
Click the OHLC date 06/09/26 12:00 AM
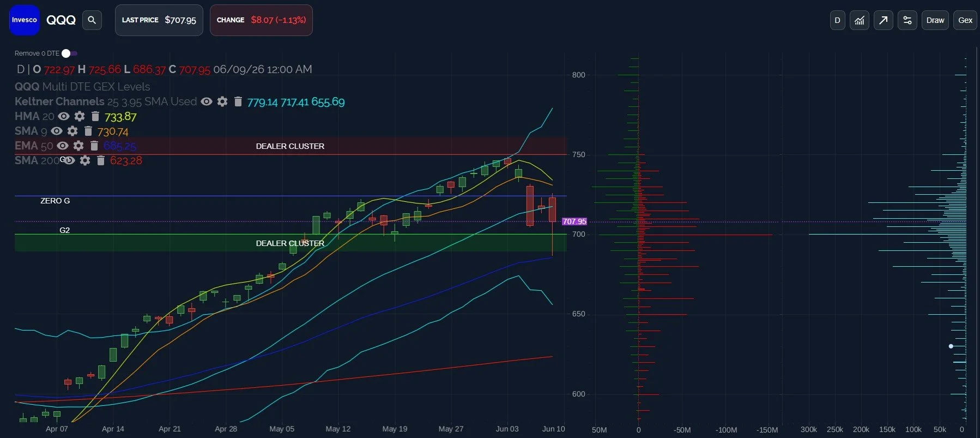tap(263, 69)
